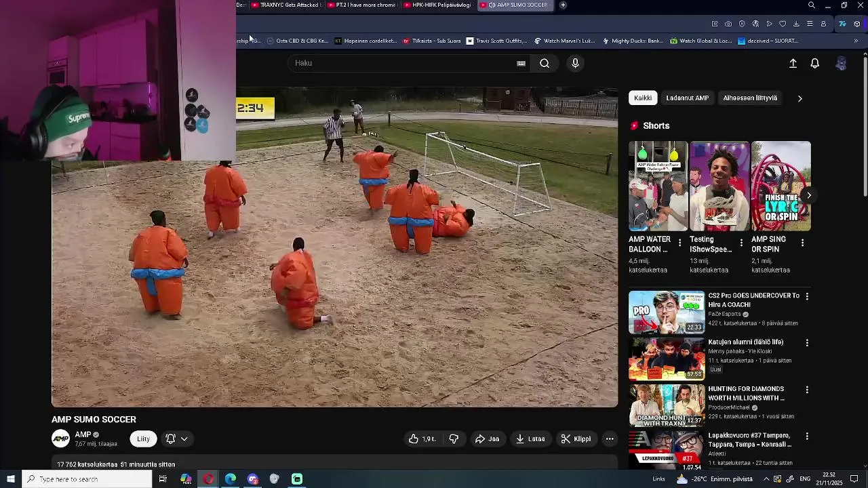Select the Ladannut AMP filter chip
The height and width of the screenshot is (488, 868).
687,98
